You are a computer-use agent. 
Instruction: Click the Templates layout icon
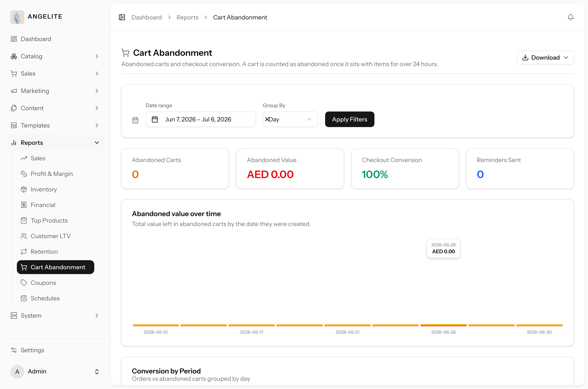coord(14,126)
